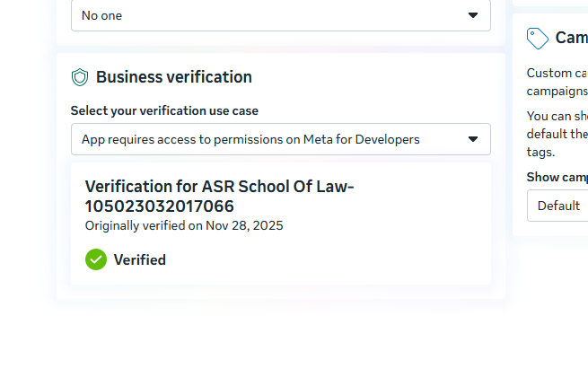Click the Business verification shield icon
Image resolution: width=588 pixels, height=386 pixels.
[80, 77]
